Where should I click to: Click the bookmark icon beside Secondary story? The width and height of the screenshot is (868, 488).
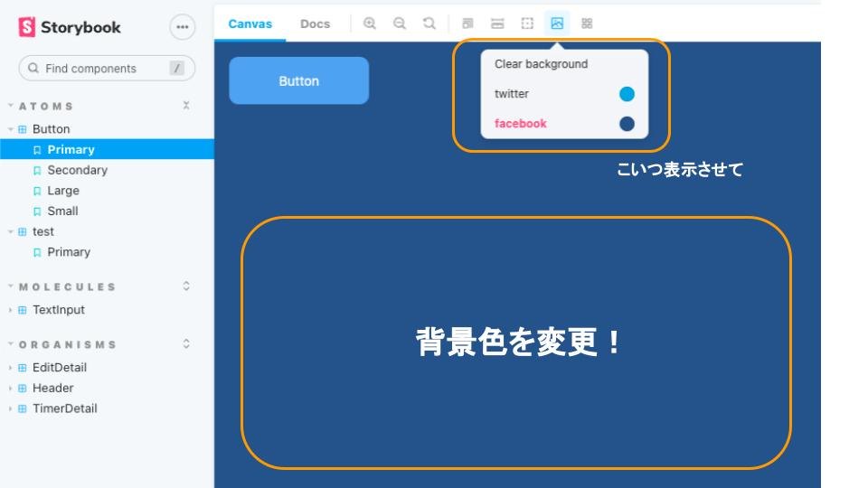point(37,171)
